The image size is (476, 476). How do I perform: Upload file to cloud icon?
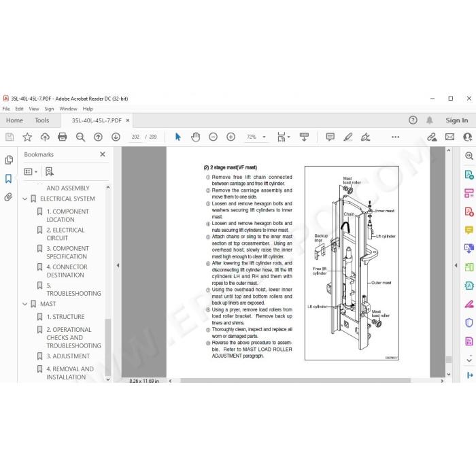pyautogui.click(x=45, y=137)
